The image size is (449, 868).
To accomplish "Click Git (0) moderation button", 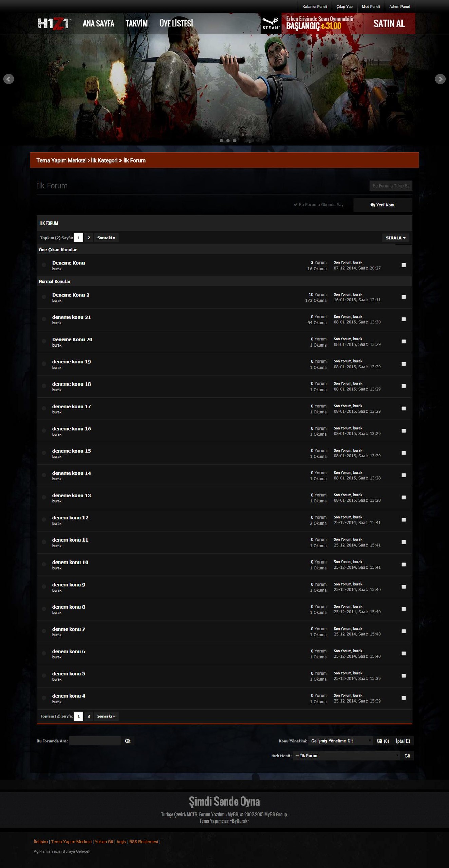I will pos(383,741).
